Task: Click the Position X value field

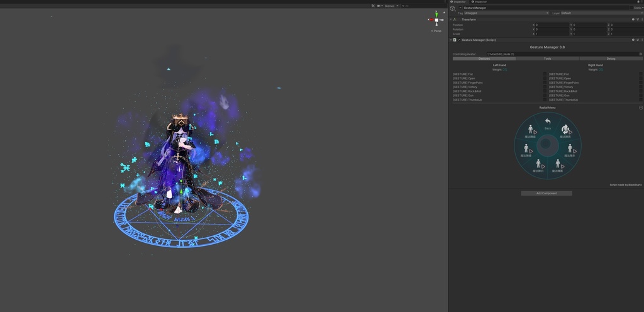Action: 552,25
